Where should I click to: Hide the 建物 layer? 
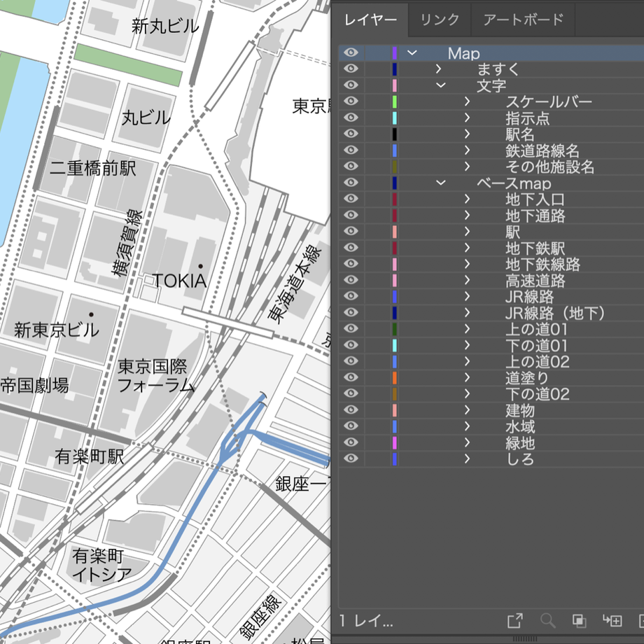pyautogui.click(x=351, y=409)
